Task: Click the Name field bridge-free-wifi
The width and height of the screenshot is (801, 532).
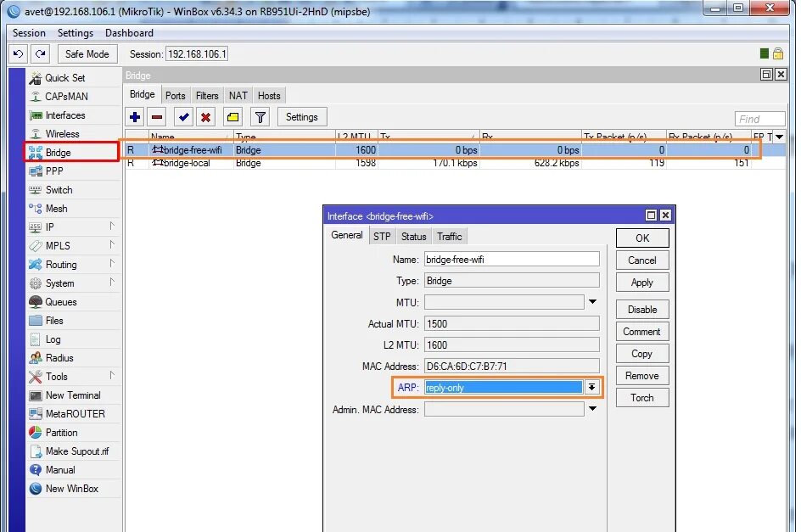Action: point(512,260)
